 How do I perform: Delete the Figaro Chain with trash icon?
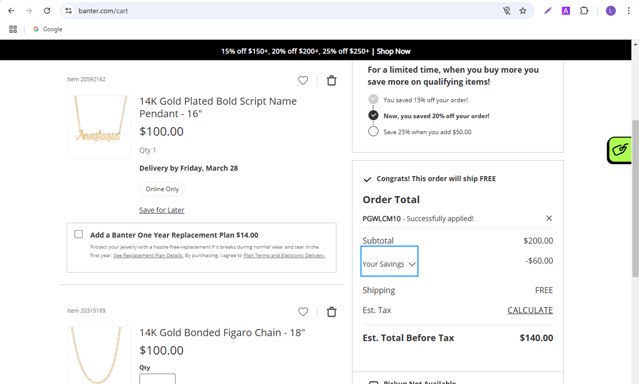pyautogui.click(x=332, y=312)
